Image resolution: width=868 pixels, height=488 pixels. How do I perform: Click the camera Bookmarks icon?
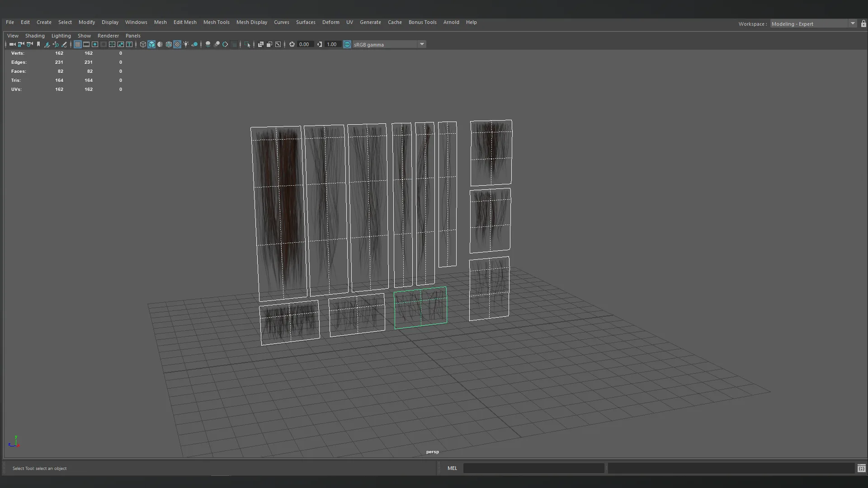tap(38, 44)
